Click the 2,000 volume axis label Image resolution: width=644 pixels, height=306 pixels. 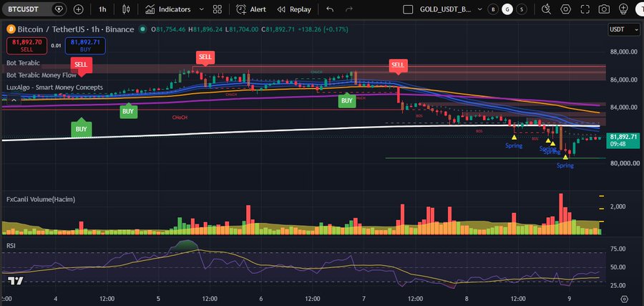pyautogui.click(x=618, y=206)
